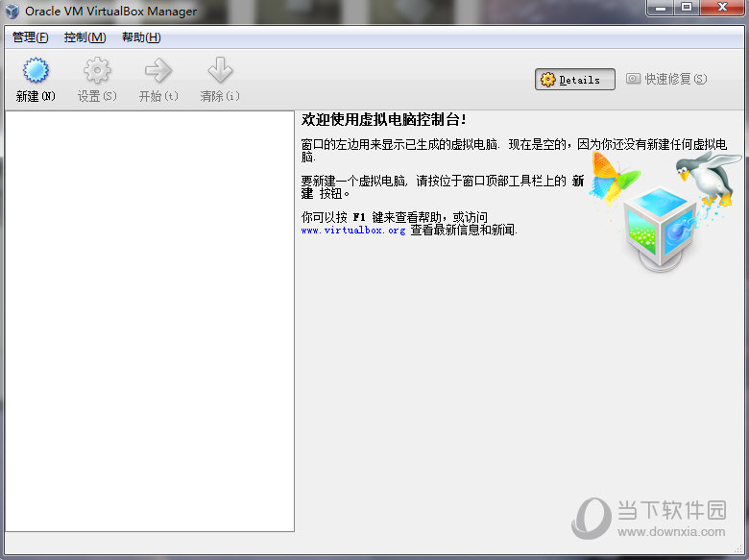The width and height of the screenshot is (749, 560).
Task: Click the 设置(S) settings gear icon
Action: [97, 70]
